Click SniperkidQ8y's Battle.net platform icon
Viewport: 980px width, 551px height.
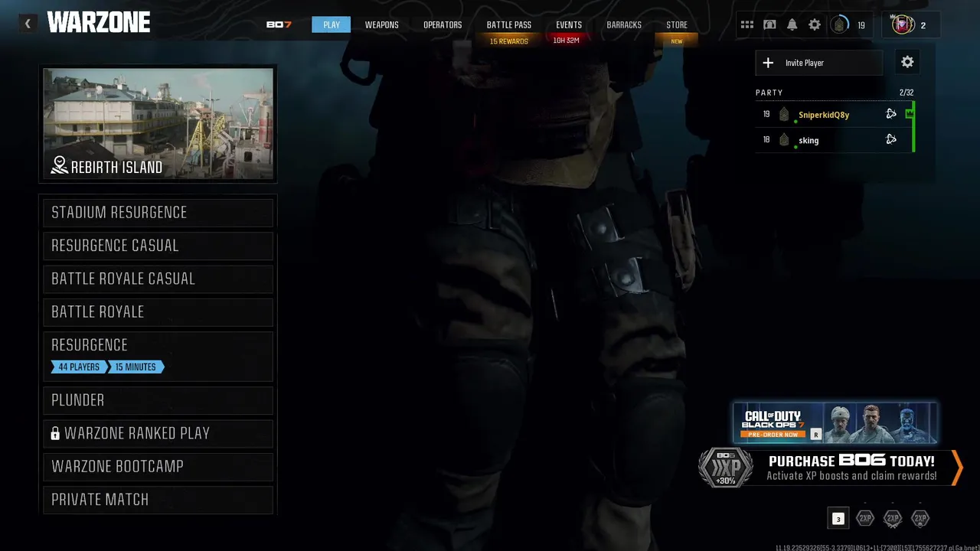click(891, 114)
